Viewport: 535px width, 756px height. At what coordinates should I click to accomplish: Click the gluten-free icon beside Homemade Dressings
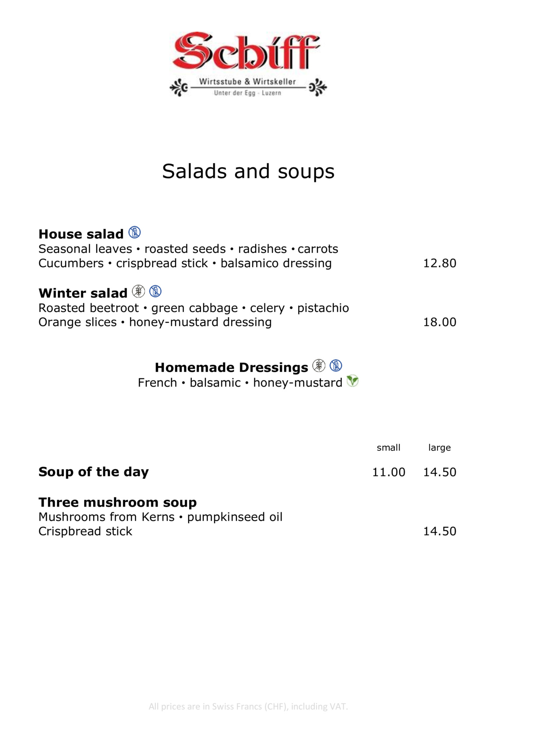(319, 366)
